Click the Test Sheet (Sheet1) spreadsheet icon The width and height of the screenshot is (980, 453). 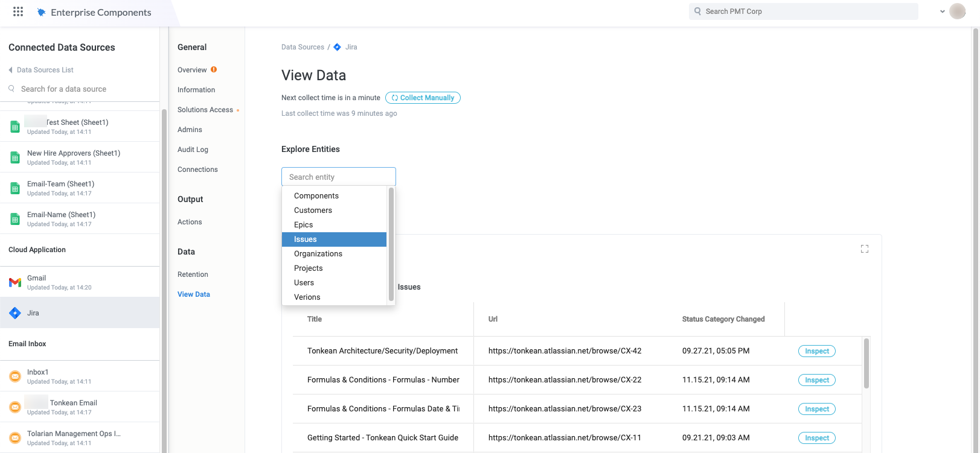[x=15, y=127]
